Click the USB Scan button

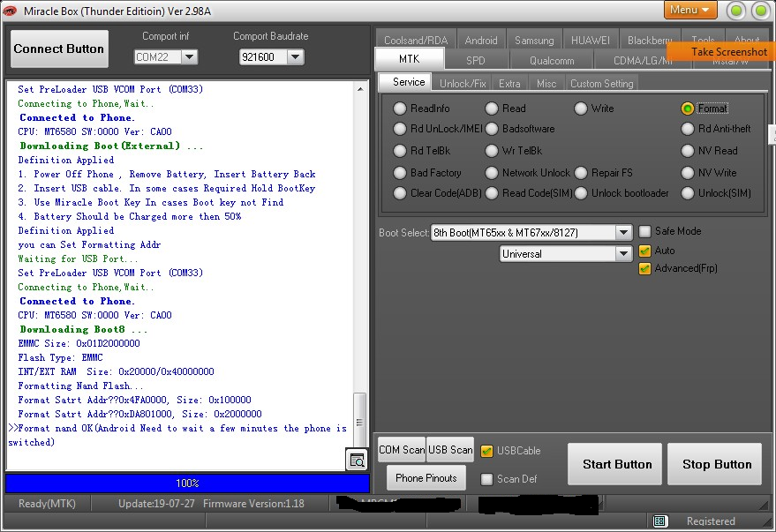click(450, 449)
